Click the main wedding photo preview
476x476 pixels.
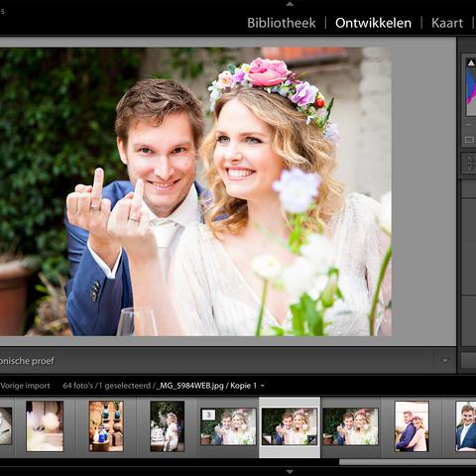[195, 191]
